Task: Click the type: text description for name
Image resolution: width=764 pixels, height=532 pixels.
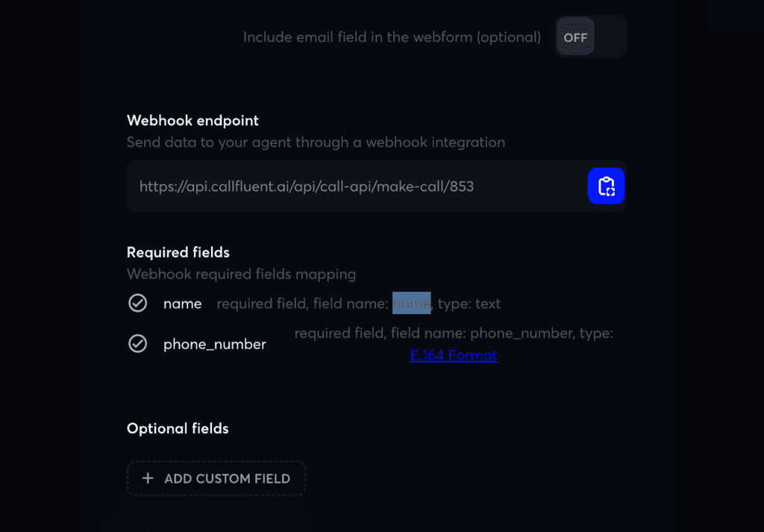Action: (x=469, y=304)
